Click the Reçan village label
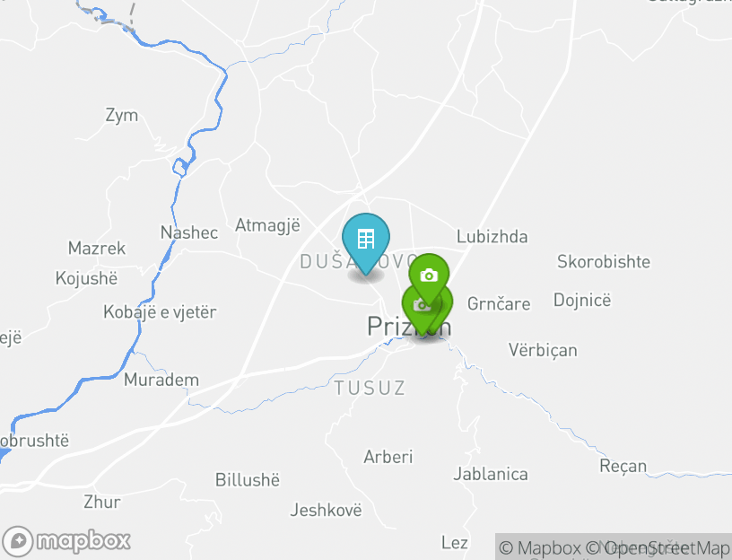This screenshot has width=732, height=560. 623,466
